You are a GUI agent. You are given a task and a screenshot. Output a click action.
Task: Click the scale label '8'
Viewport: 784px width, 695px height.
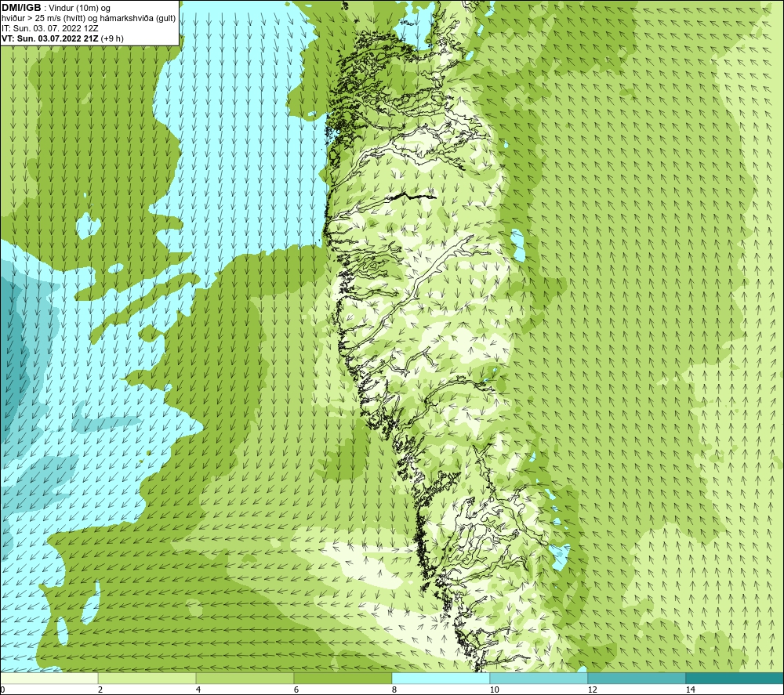(x=394, y=690)
